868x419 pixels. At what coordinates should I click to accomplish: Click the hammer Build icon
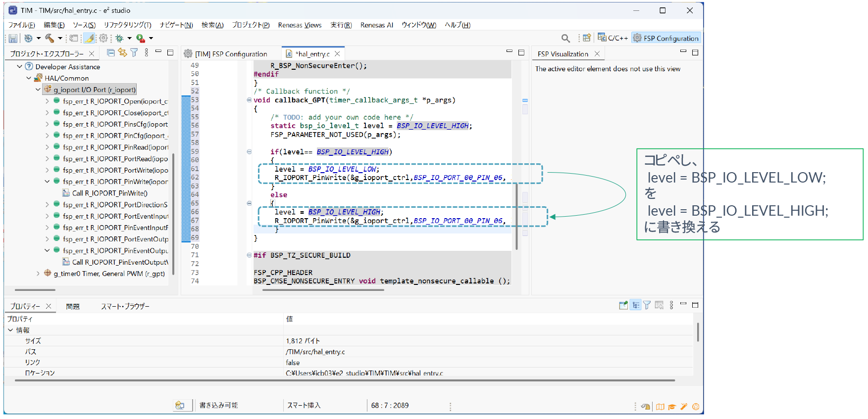tap(50, 38)
